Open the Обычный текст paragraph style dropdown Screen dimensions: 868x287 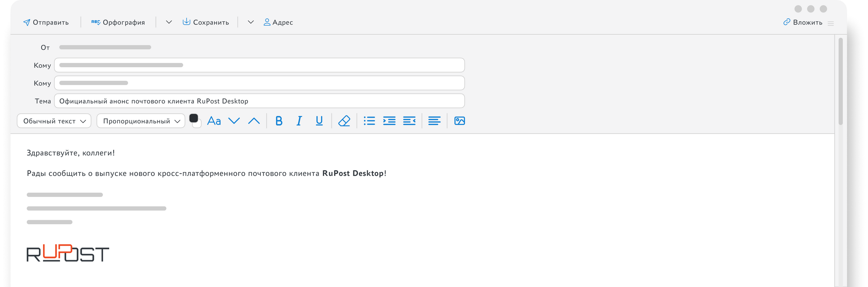tap(54, 121)
